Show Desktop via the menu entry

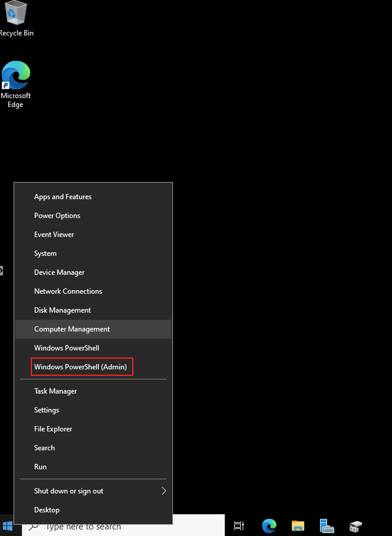pos(93,509)
